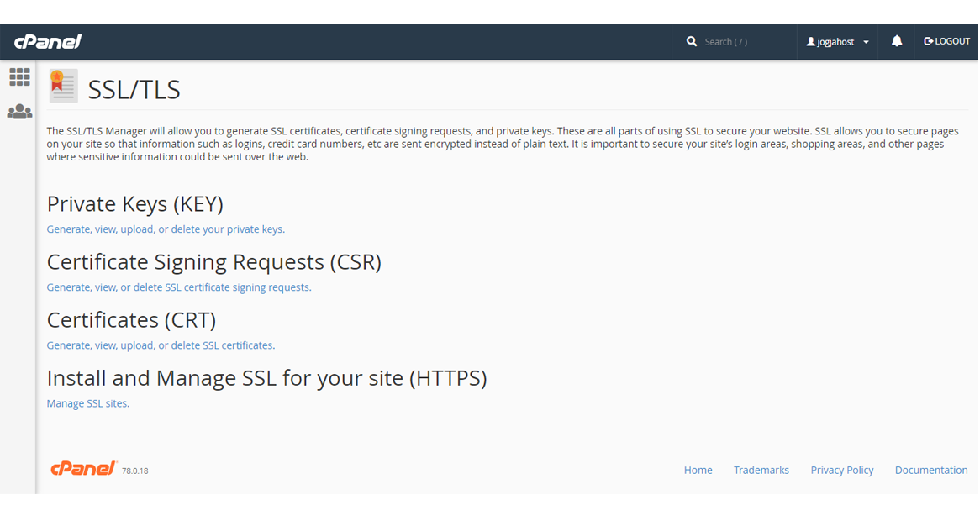The width and height of the screenshot is (980, 526).
Task: Open the jogjahost user dropdown menu
Action: pos(837,42)
